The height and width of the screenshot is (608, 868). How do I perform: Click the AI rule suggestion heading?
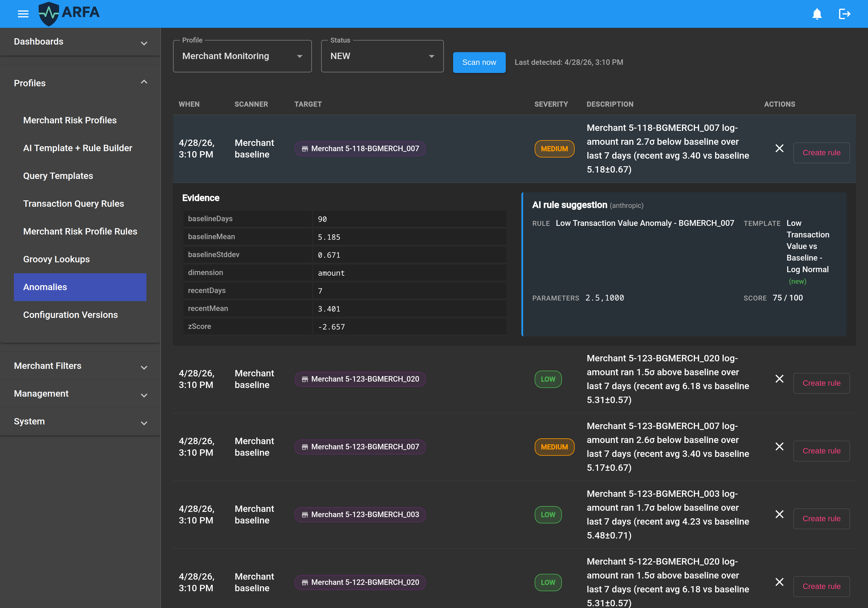pyautogui.click(x=570, y=205)
